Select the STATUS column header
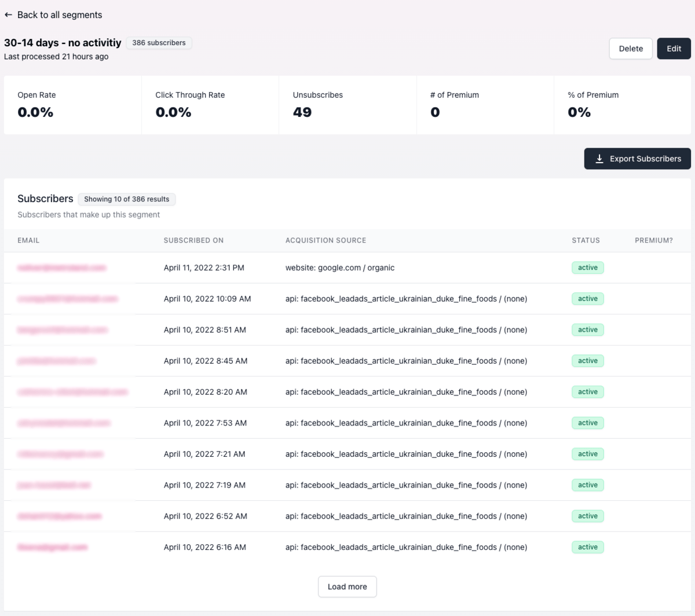Viewport: 695px width, 616px height. (x=586, y=240)
